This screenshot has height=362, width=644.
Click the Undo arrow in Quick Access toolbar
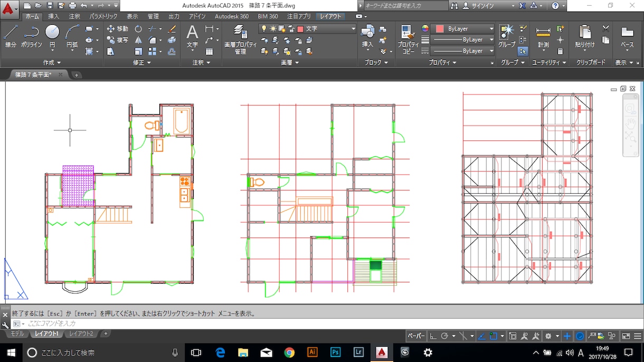pos(83,5)
